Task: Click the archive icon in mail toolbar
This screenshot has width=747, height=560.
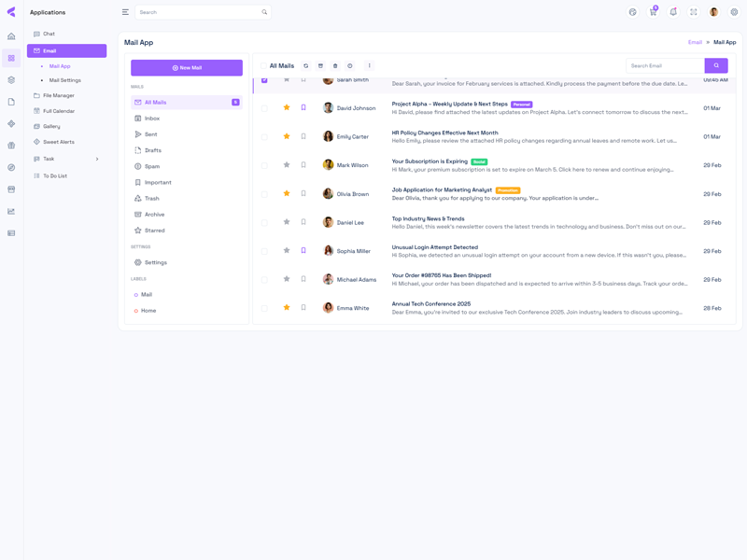Action: point(320,66)
